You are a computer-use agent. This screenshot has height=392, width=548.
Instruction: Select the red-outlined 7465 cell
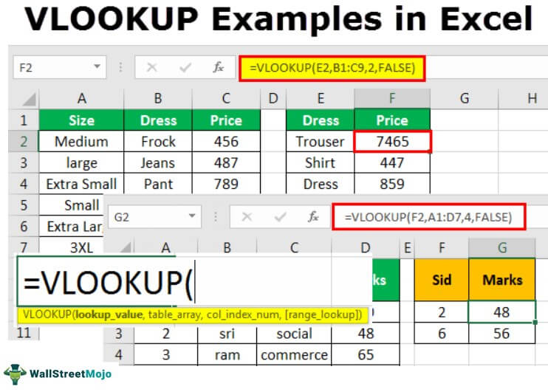tap(392, 142)
